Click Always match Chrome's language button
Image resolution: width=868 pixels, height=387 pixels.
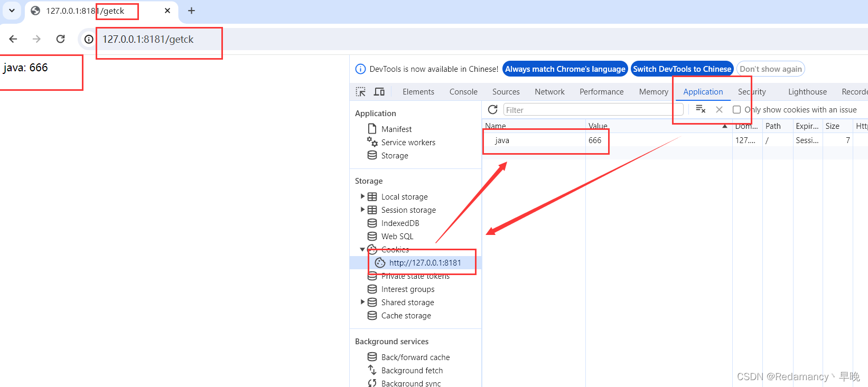coord(565,69)
